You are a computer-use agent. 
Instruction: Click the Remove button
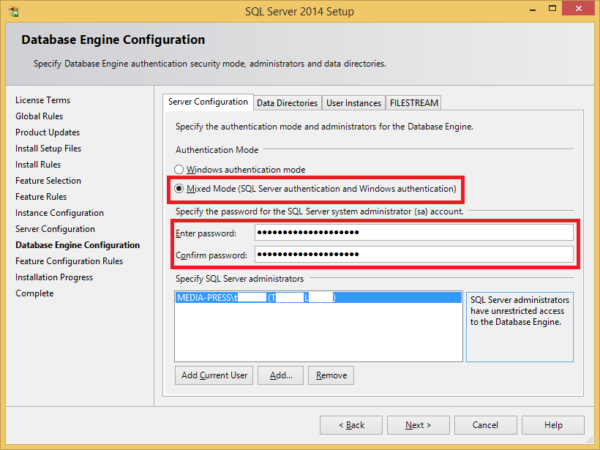pos(331,375)
